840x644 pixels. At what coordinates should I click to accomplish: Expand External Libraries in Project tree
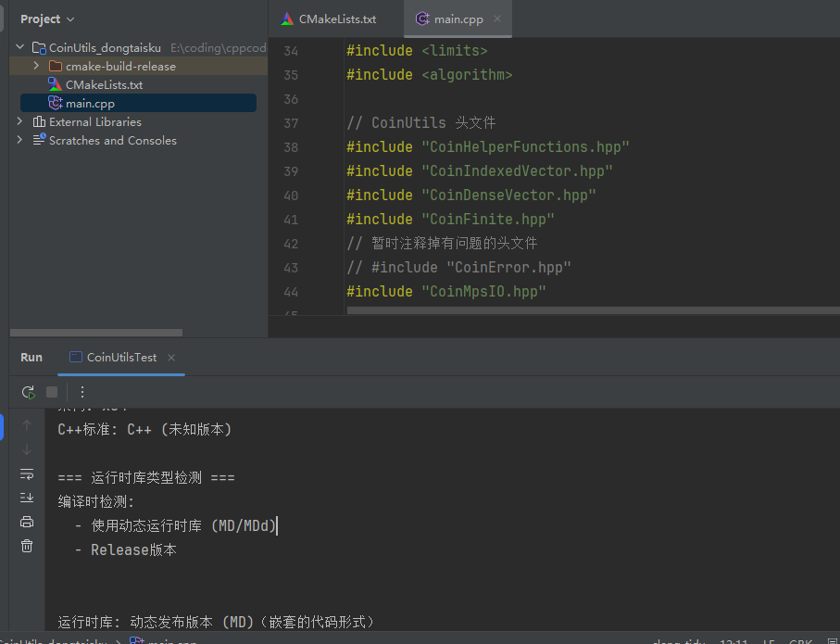point(19,121)
